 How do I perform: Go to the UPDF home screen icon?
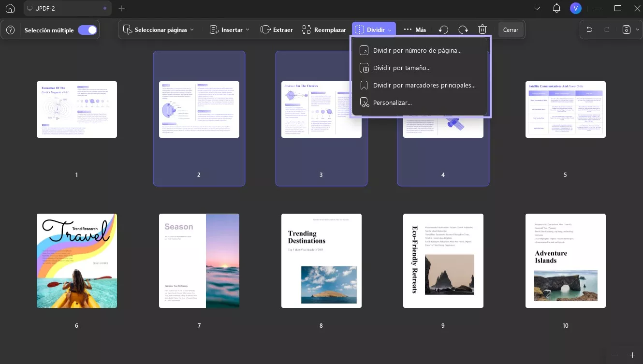coord(10,8)
